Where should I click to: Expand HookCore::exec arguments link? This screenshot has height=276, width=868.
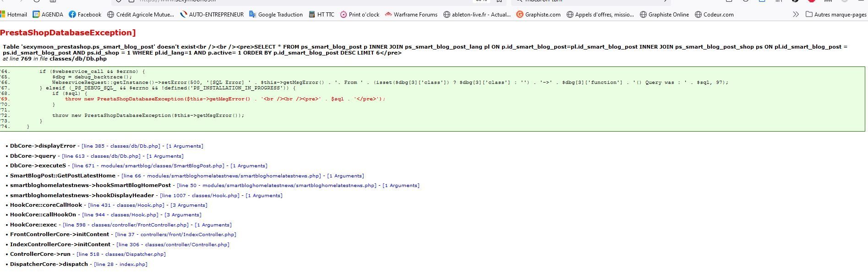213,225
